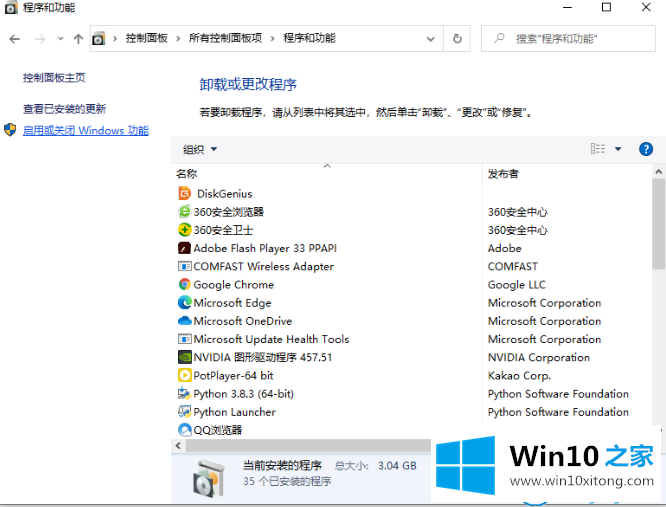Click the Microsoft OneDrive cloud icon
The height and width of the screenshot is (507, 666).
point(184,321)
